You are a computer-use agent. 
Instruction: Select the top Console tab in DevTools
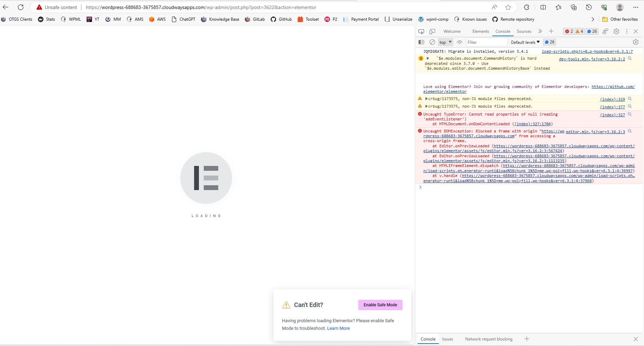tap(503, 31)
